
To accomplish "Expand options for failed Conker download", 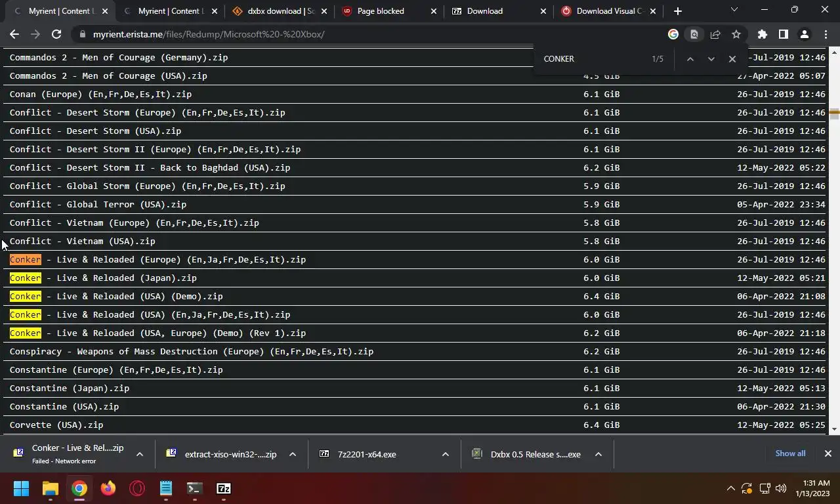I will [140, 454].
